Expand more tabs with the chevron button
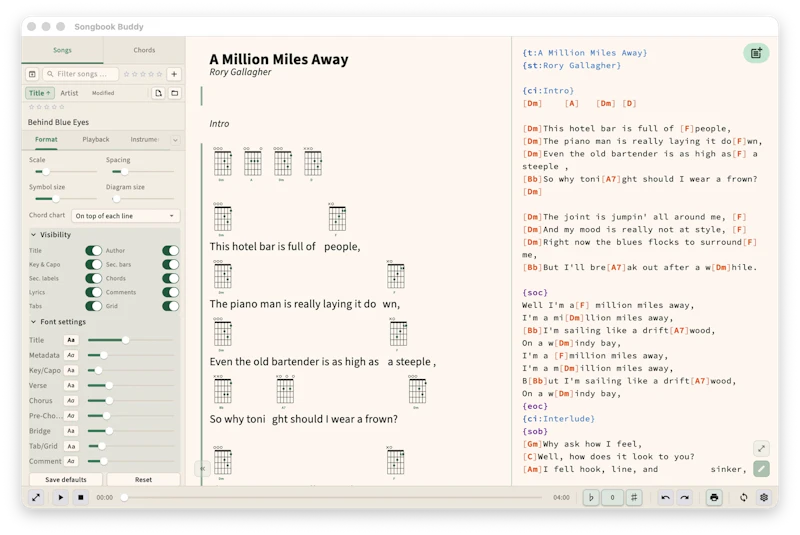The width and height of the screenshot is (800, 535). pyautogui.click(x=175, y=140)
